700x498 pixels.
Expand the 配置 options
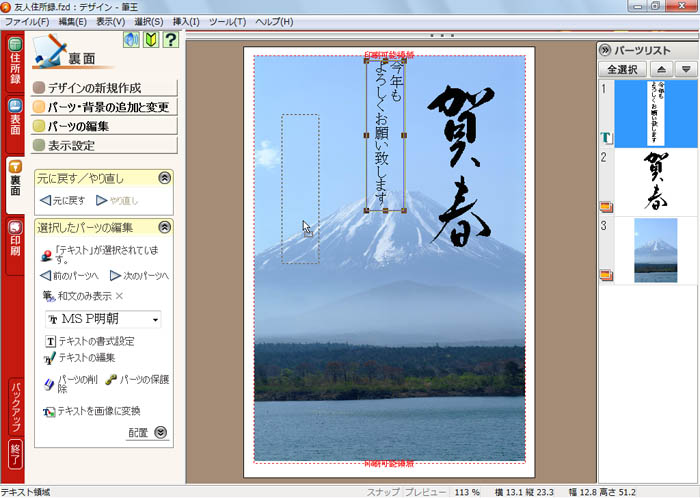[x=160, y=433]
